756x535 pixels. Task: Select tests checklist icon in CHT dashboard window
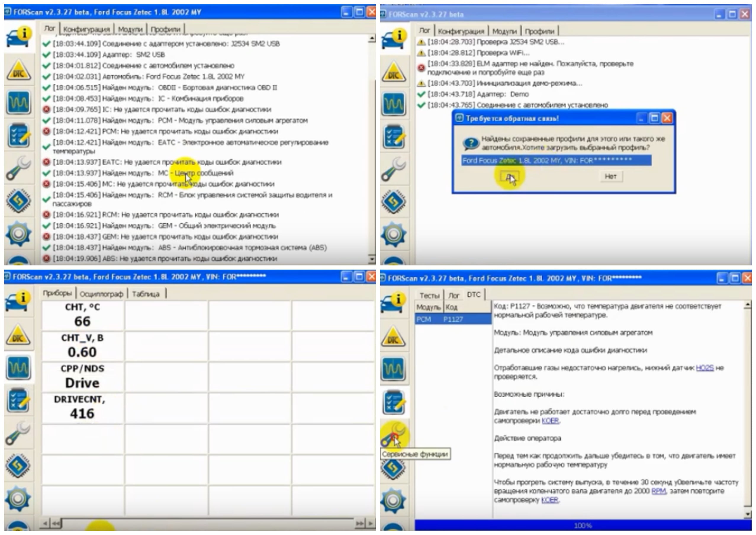point(19,400)
